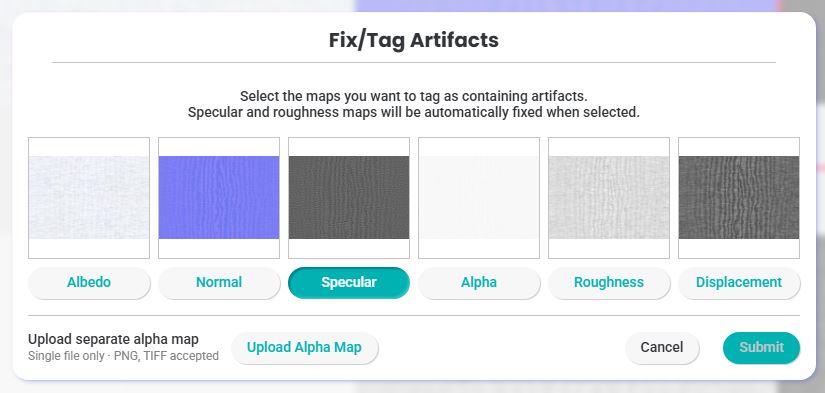Click the dark gray Specular map thumbnail
This screenshot has width=825, height=393.
point(349,198)
